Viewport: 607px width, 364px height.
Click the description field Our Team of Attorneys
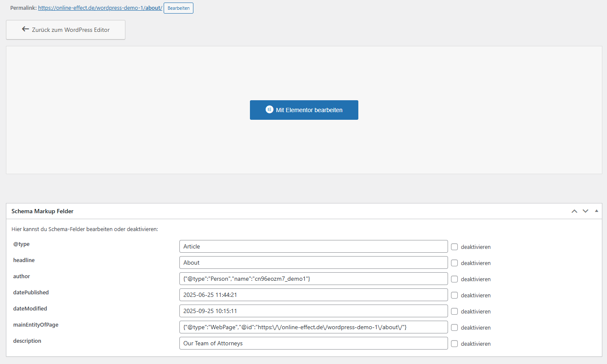pos(313,343)
